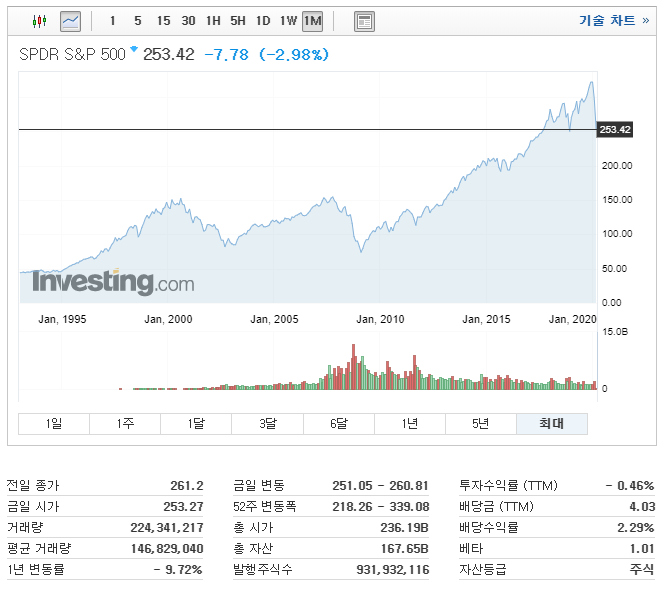The height and width of the screenshot is (594, 668).
Task: Click the price chart peak near 2020
Action: pos(591,82)
